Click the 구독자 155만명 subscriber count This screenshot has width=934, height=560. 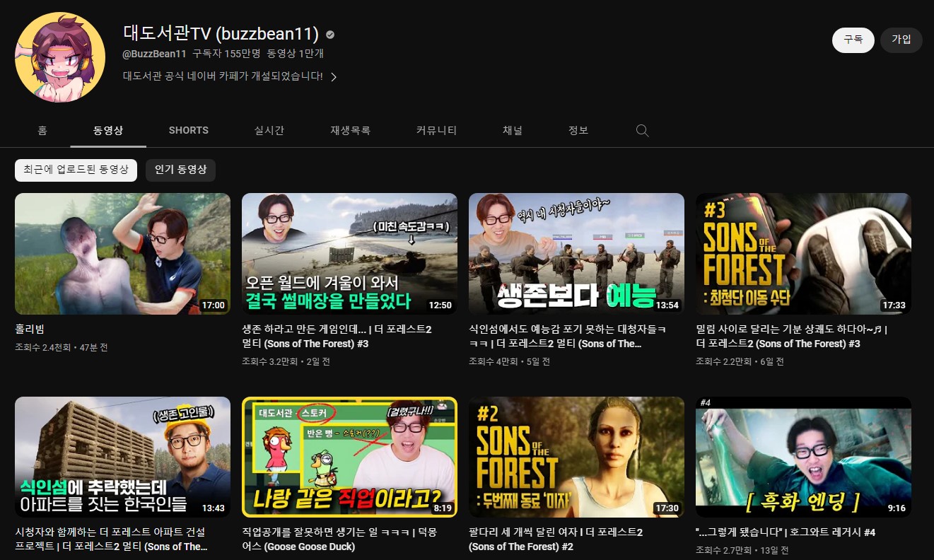point(226,54)
